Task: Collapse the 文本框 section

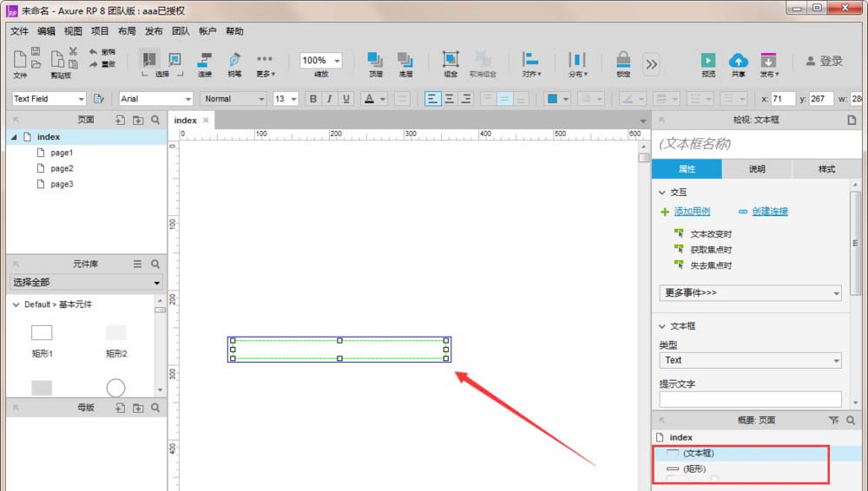Action: pos(662,326)
